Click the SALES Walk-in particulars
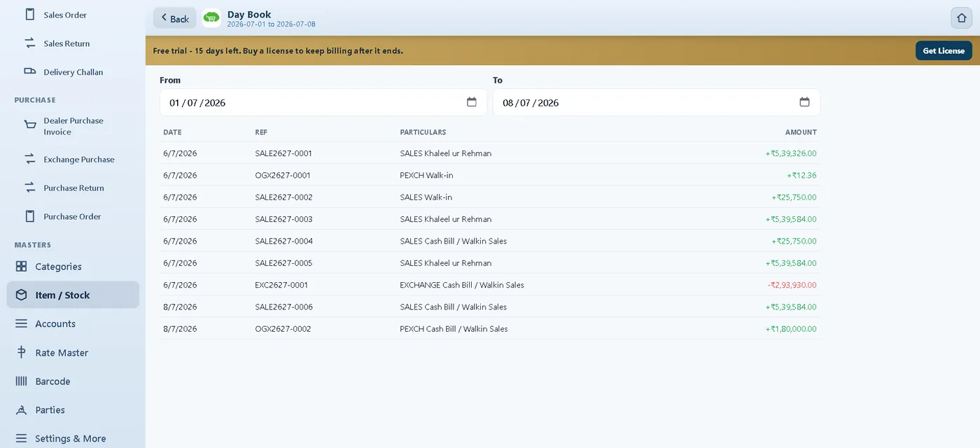980x448 pixels. pos(426,197)
